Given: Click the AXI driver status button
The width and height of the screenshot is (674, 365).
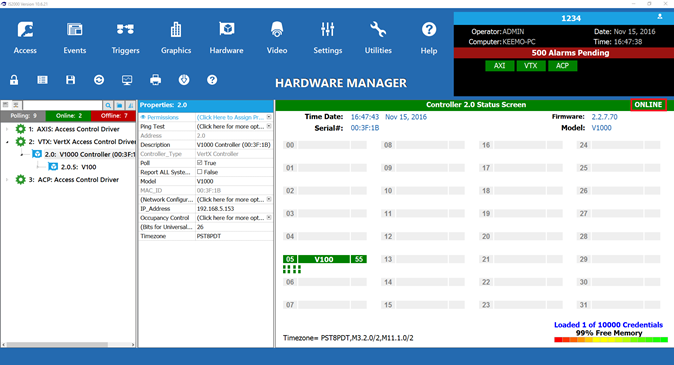Looking at the screenshot, I should point(499,66).
